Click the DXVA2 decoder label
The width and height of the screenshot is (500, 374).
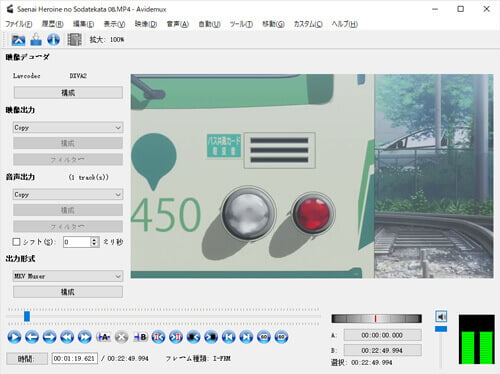pyautogui.click(x=78, y=76)
